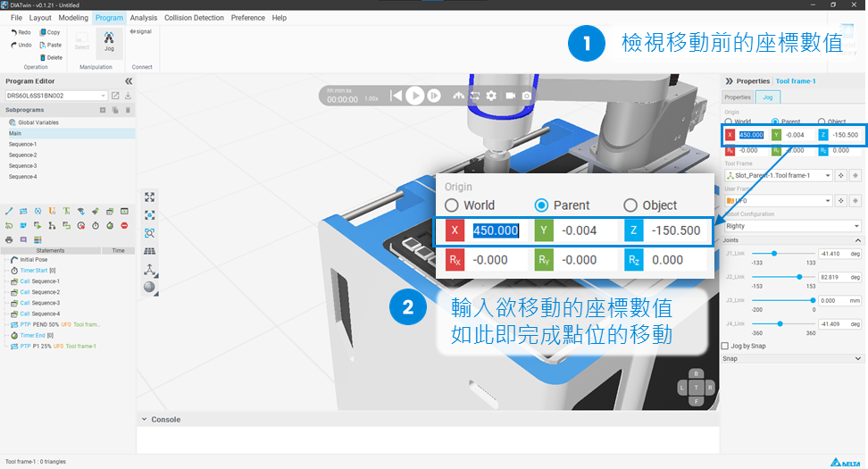Click the red stop statement icon
Viewport: 868px width, 469px height.
[x=124, y=225]
